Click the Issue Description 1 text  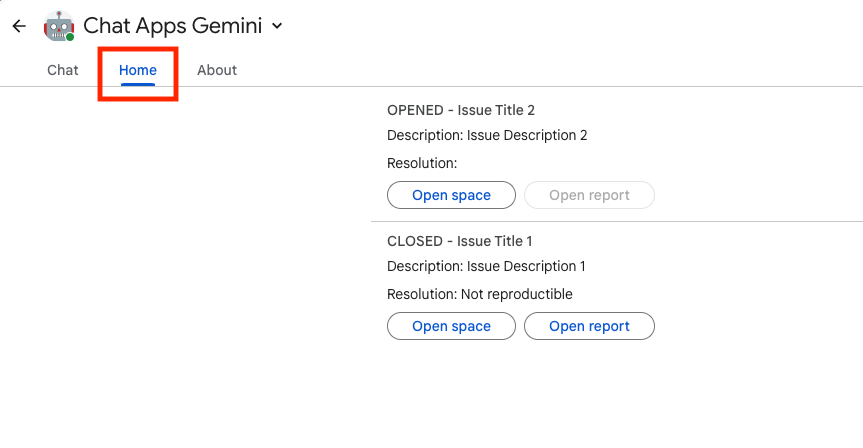[x=486, y=266]
